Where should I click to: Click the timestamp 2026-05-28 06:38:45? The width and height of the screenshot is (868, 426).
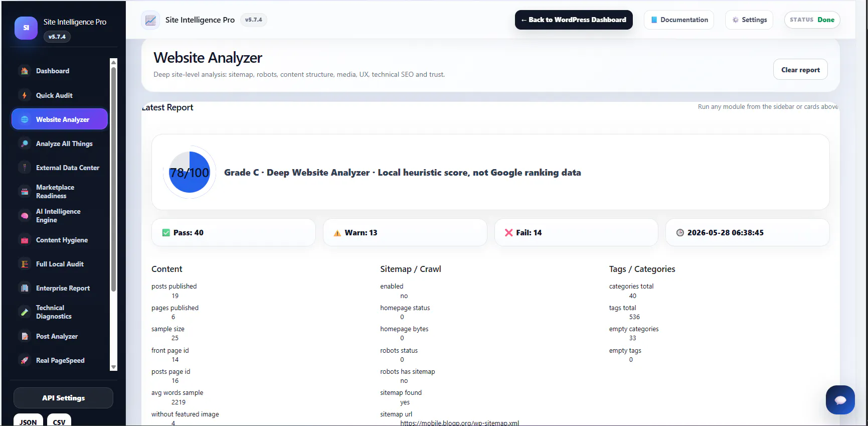pyautogui.click(x=726, y=233)
